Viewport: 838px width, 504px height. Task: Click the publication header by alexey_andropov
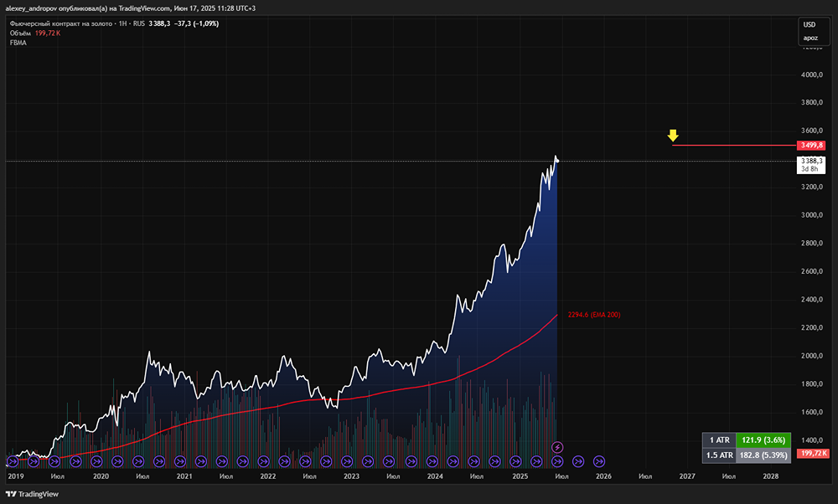[x=131, y=8]
